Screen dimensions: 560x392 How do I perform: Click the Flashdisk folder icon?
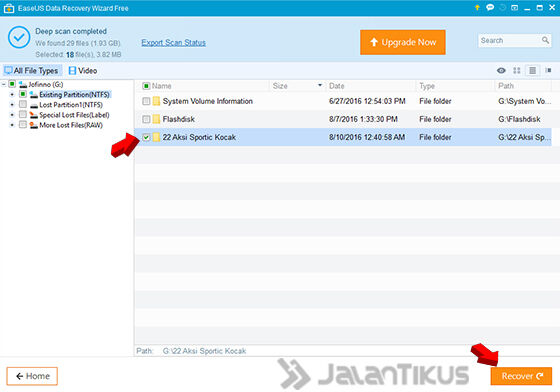[156, 119]
